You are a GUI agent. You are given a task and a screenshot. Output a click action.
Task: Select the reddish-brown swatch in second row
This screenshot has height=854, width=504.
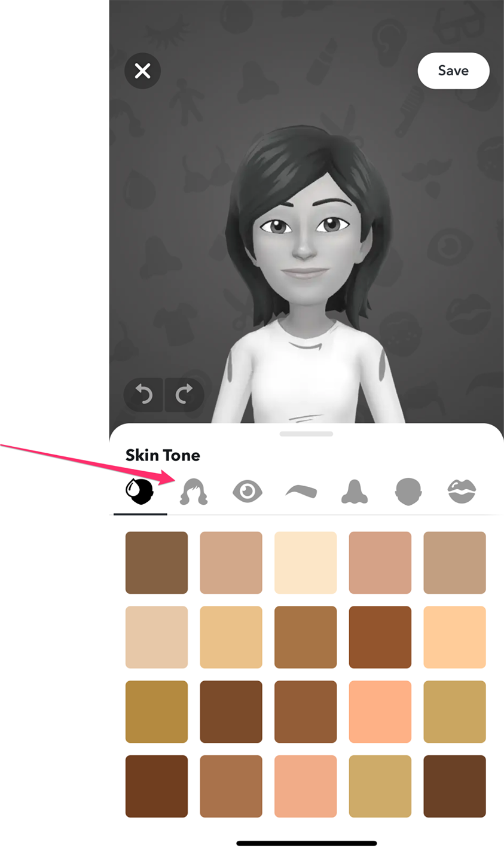(x=380, y=637)
